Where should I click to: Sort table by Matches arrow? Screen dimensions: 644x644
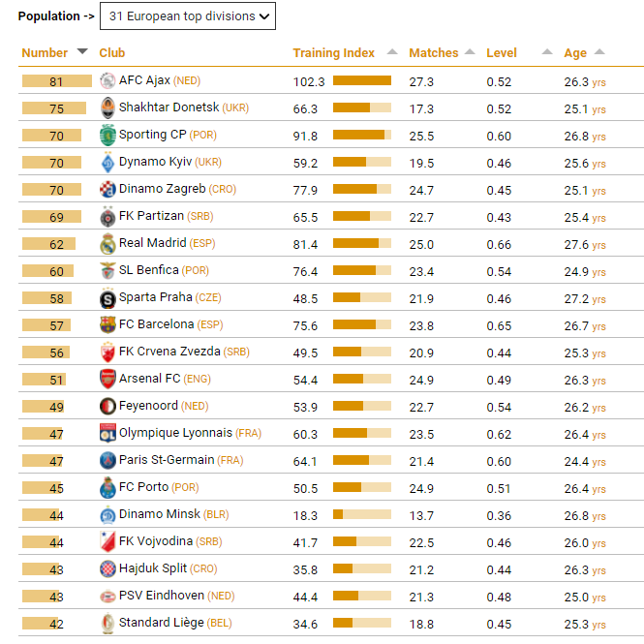click(470, 52)
